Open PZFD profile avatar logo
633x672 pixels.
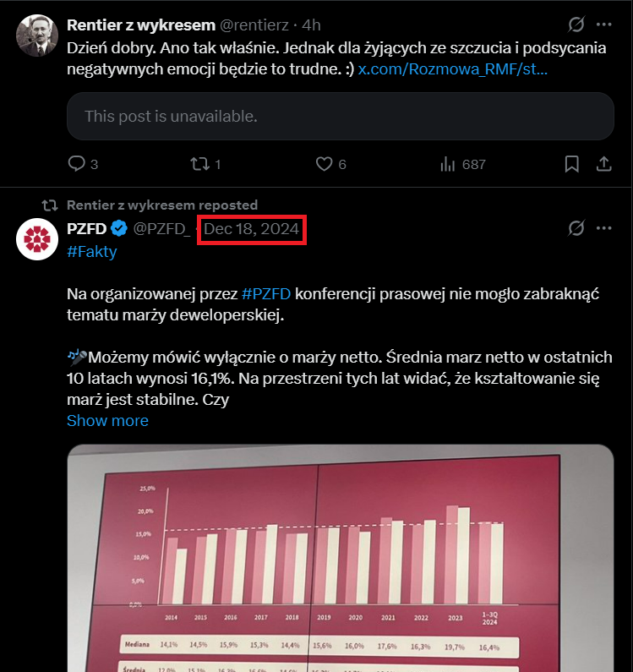[x=37, y=240]
